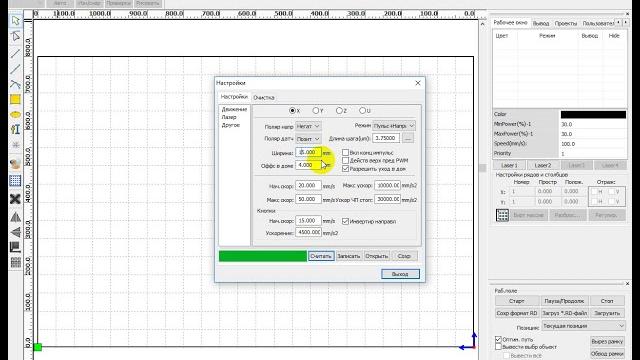This screenshot has width=640, height=360.
Task: Select the node edit tool
Action: coord(16,37)
